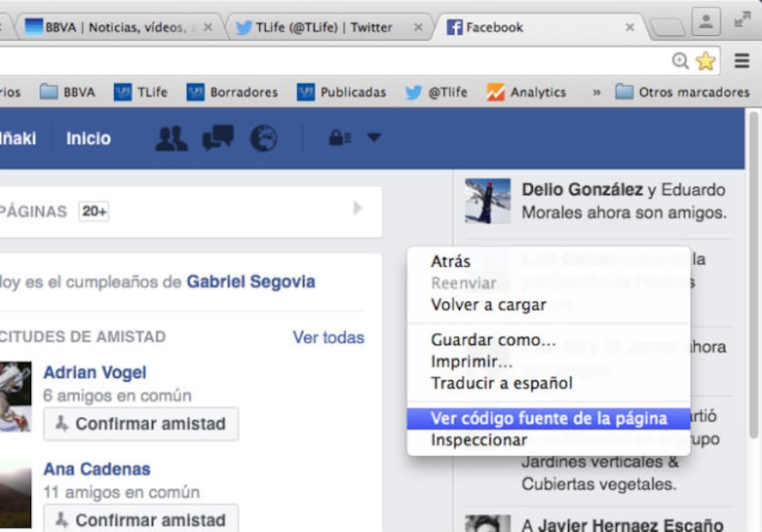762x532 pixels.
Task: Open Facebook messages icon
Action: (218, 138)
